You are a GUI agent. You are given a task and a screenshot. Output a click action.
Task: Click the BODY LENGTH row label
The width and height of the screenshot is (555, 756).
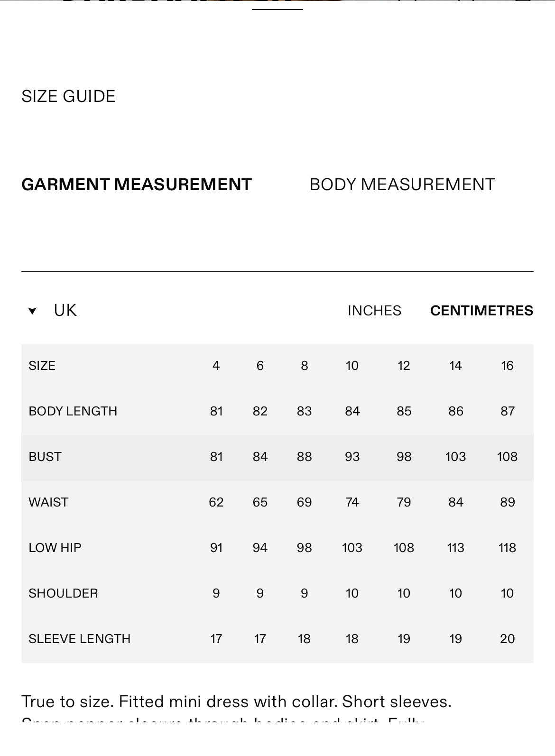pos(73,411)
